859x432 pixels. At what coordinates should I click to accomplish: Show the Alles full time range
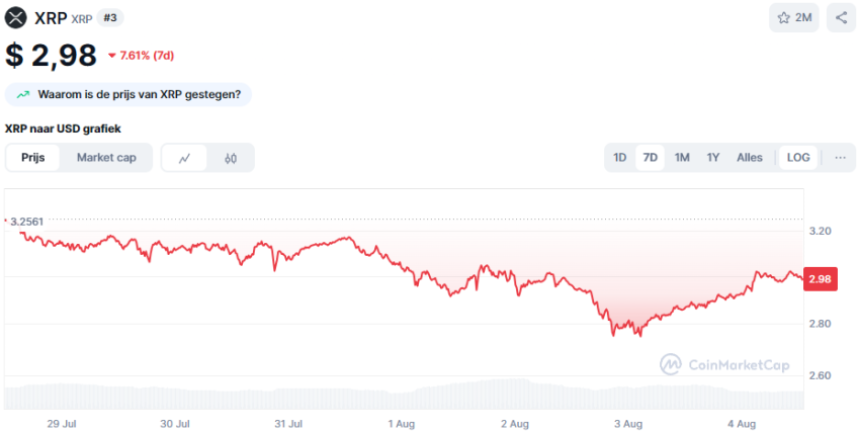pyautogui.click(x=749, y=157)
